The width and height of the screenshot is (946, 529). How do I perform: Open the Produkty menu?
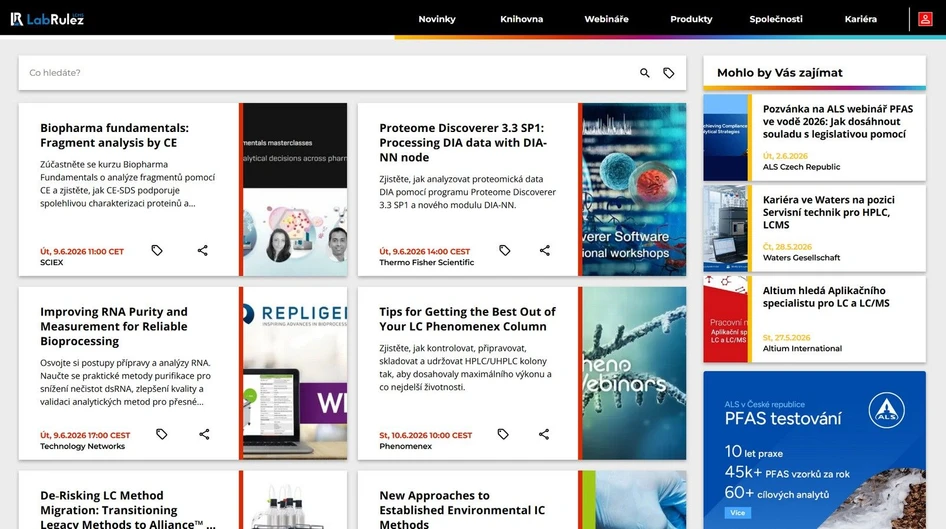(x=691, y=19)
